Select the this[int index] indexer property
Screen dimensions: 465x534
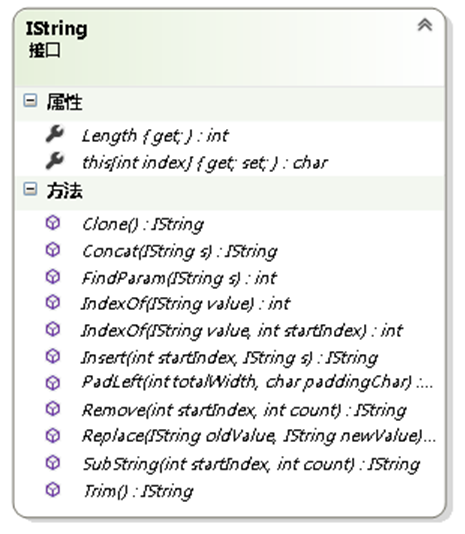(x=205, y=163)
